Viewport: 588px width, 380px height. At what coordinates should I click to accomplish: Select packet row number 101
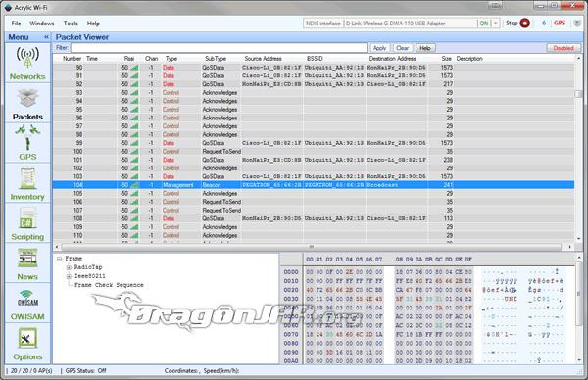click(x=314, y=160)
